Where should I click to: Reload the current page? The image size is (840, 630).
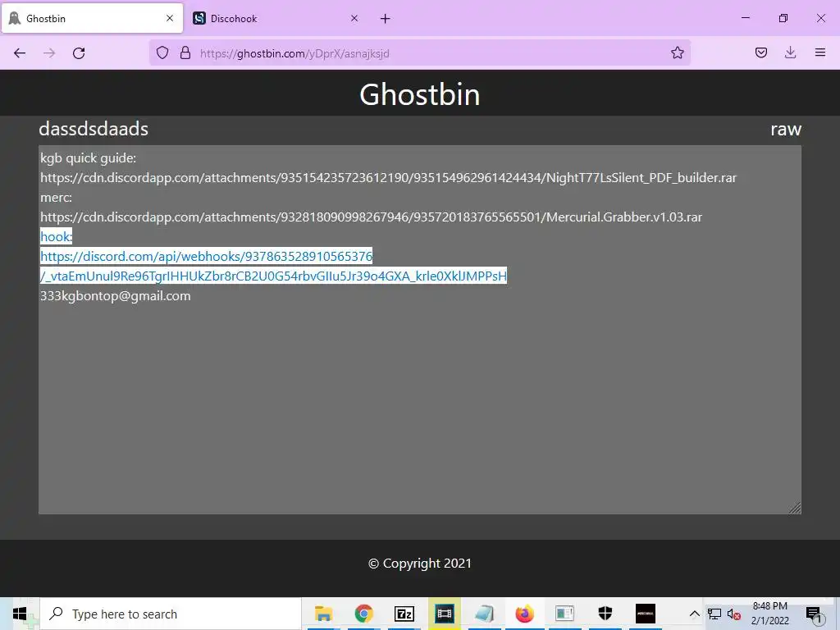79,53
